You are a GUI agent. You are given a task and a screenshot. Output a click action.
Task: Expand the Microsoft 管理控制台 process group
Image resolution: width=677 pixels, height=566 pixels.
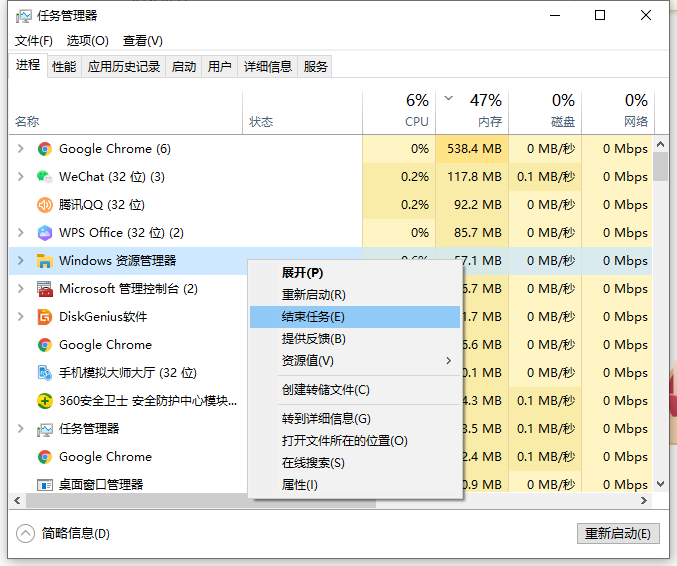point(21,289)
